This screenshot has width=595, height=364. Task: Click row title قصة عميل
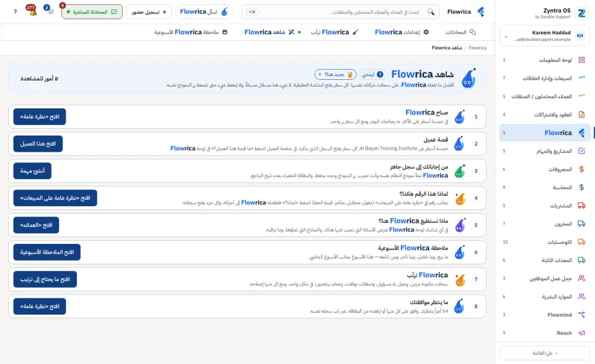coord(436,139)
